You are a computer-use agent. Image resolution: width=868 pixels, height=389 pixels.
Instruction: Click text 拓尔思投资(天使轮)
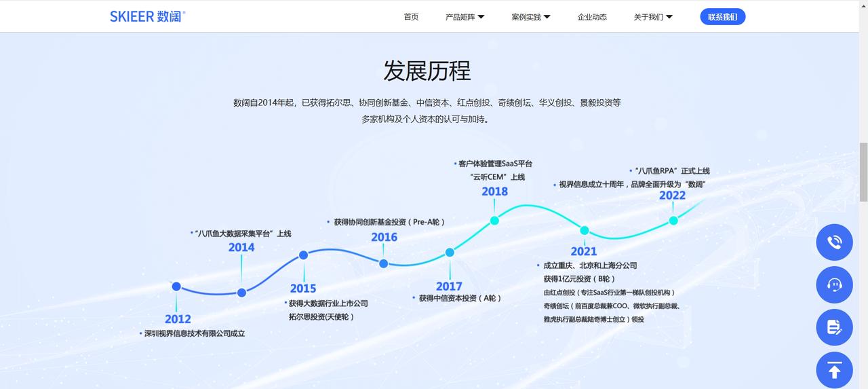[321, 316]
